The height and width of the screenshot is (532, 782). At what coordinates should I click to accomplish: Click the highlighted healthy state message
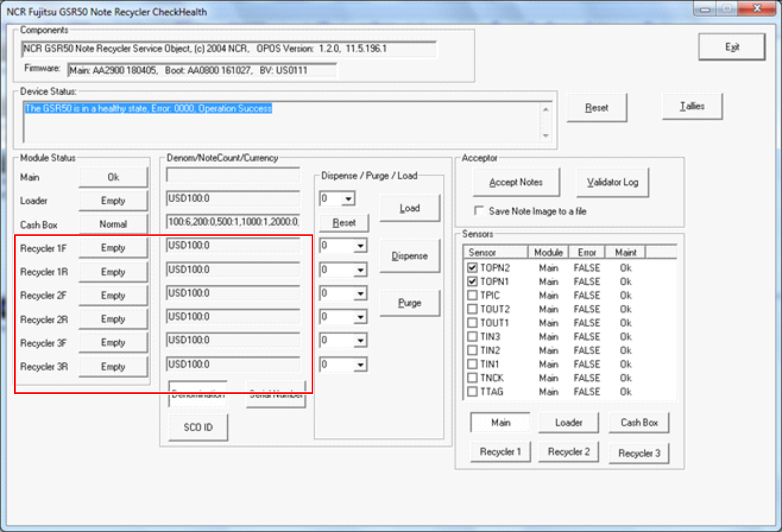(148, 109)
